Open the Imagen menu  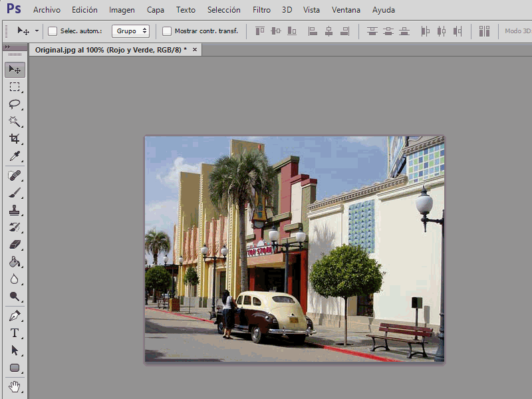click(x=122, y=10)
